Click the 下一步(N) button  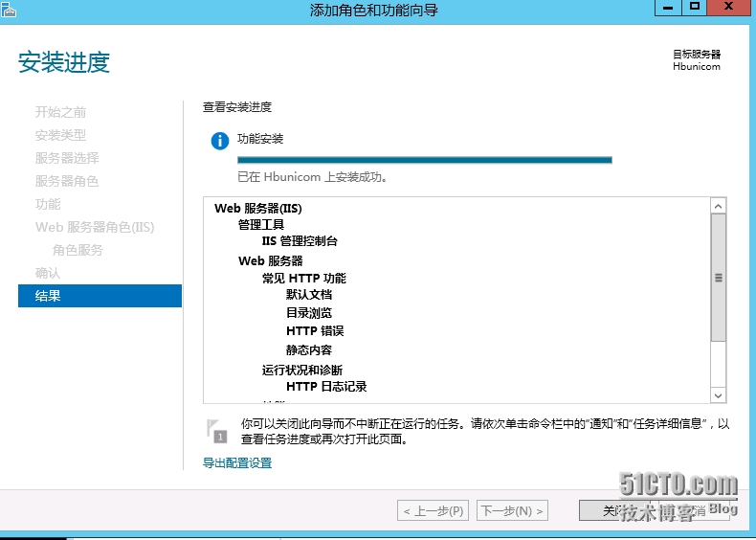pos(512,510)
